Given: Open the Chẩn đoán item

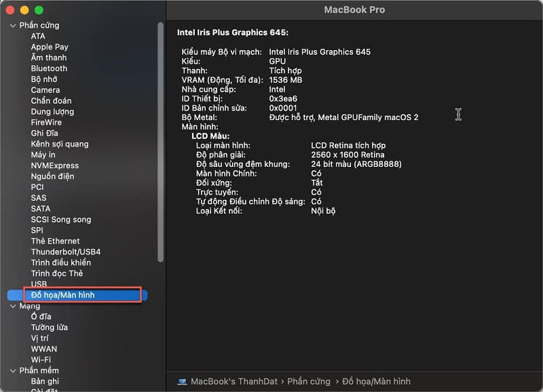Looking at the screenshot, I should click(x=52, y=100).
